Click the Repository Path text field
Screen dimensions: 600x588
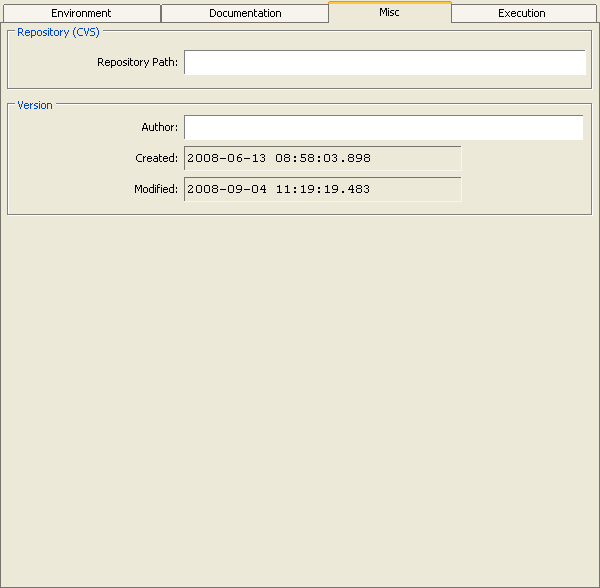(x=384, y=63)
